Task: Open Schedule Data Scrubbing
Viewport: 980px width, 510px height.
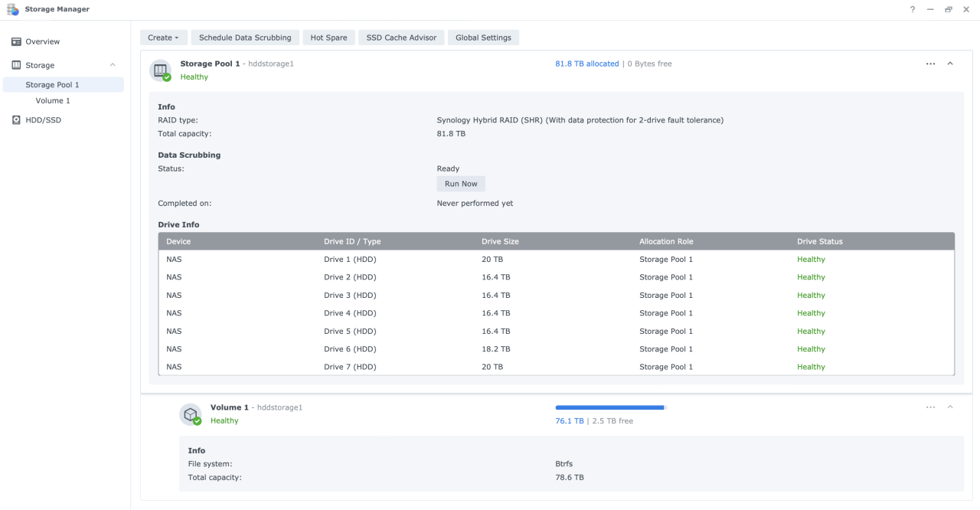Action: (x=245, y=38)
